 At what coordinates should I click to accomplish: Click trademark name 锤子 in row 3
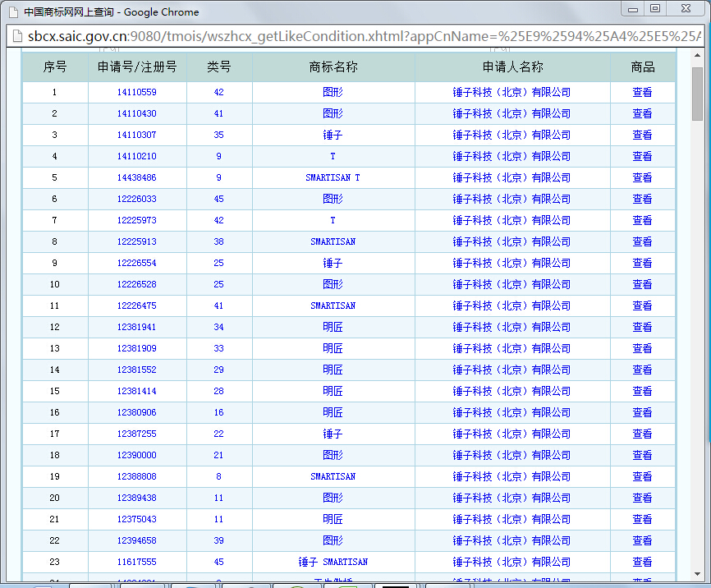point(333,135)
